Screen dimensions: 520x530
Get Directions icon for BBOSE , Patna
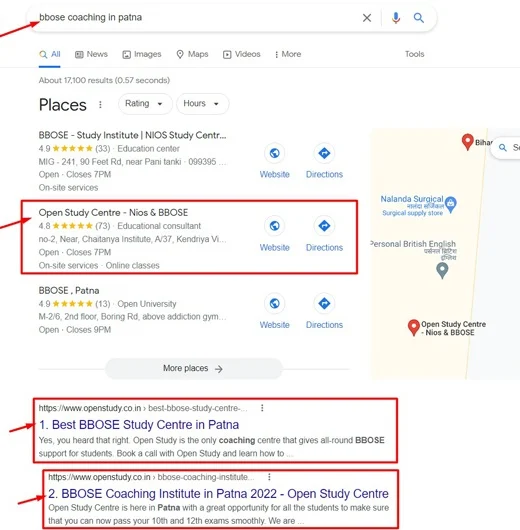(x=324, y=304)
